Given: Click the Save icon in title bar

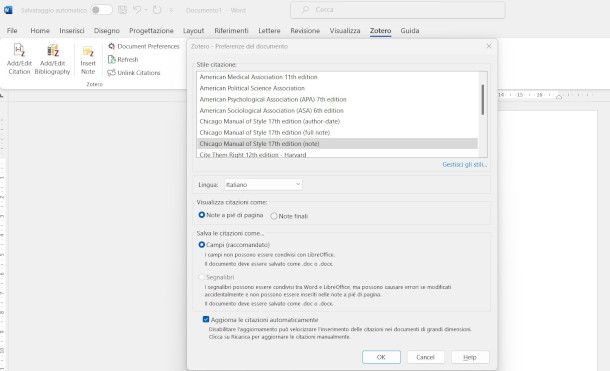Looking at the screenshot, I should coord(123,10).
